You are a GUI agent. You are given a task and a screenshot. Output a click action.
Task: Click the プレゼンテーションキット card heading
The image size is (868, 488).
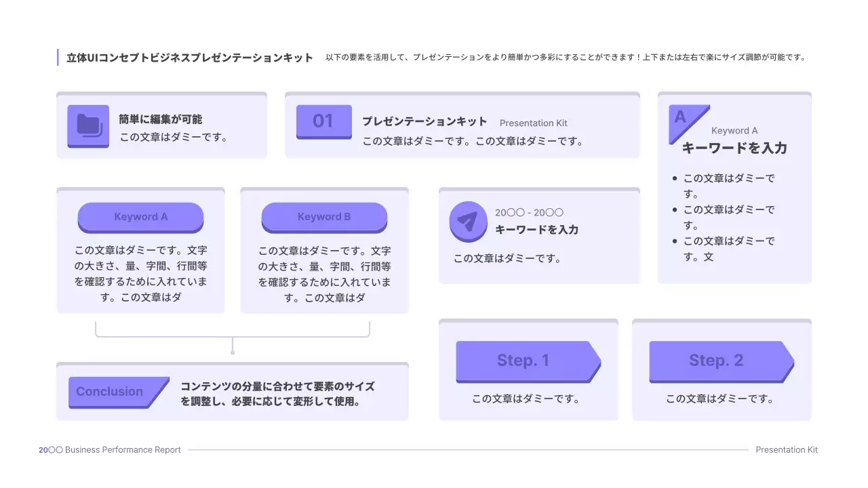(x=424, y=122)
